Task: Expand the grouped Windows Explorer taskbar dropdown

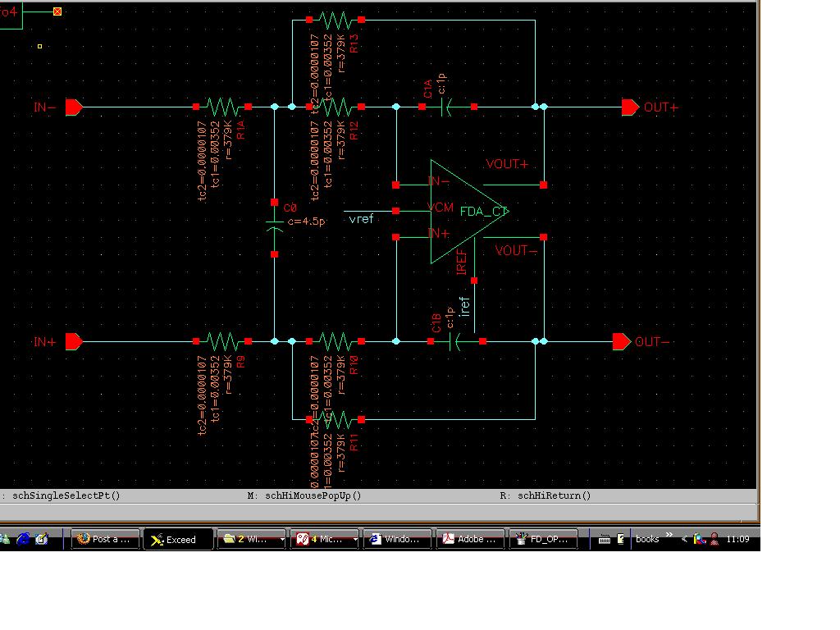Action: [x=282, y=540]
